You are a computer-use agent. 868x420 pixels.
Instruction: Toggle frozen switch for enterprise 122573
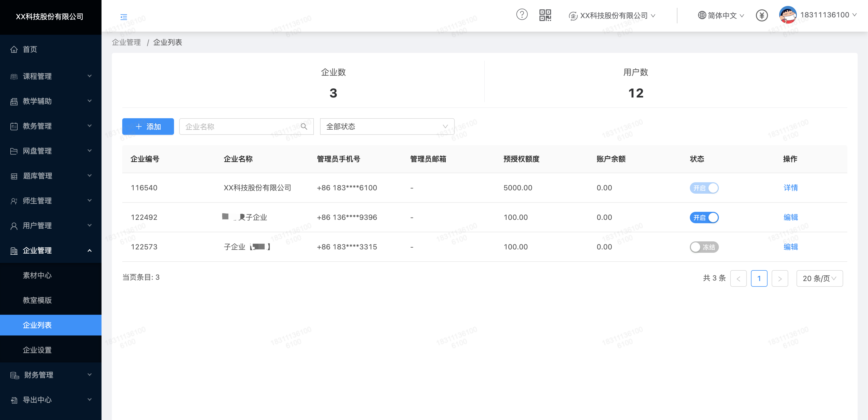(x=704, y=247)
